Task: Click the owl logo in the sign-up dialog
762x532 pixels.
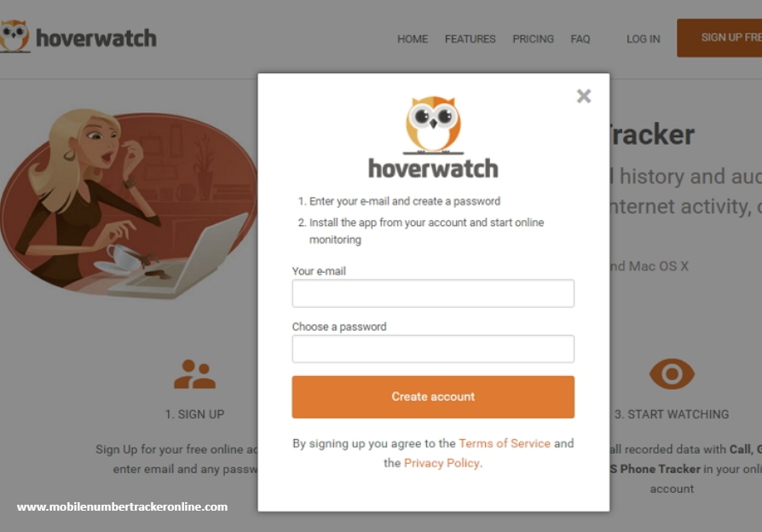Action: coord(433,125)
